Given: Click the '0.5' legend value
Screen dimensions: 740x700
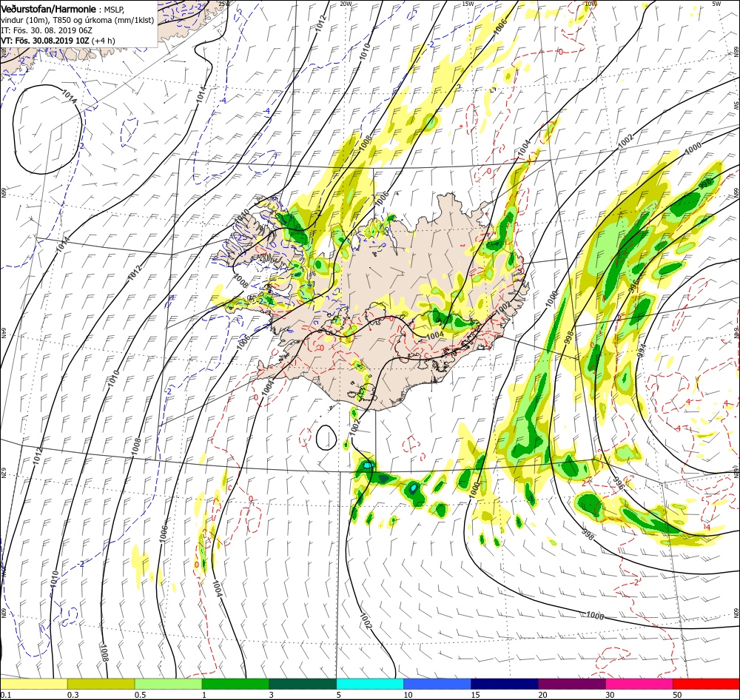Looking at the screenshot, I should coord(140,695).
